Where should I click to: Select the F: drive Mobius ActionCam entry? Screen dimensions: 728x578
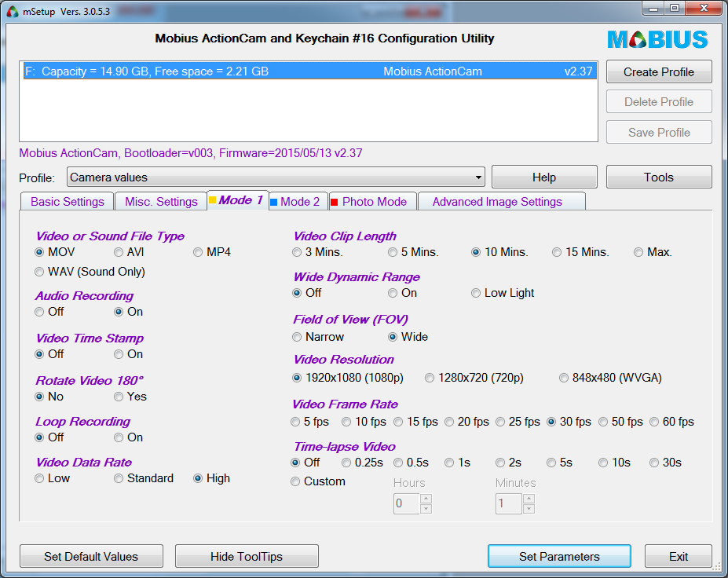309,71
